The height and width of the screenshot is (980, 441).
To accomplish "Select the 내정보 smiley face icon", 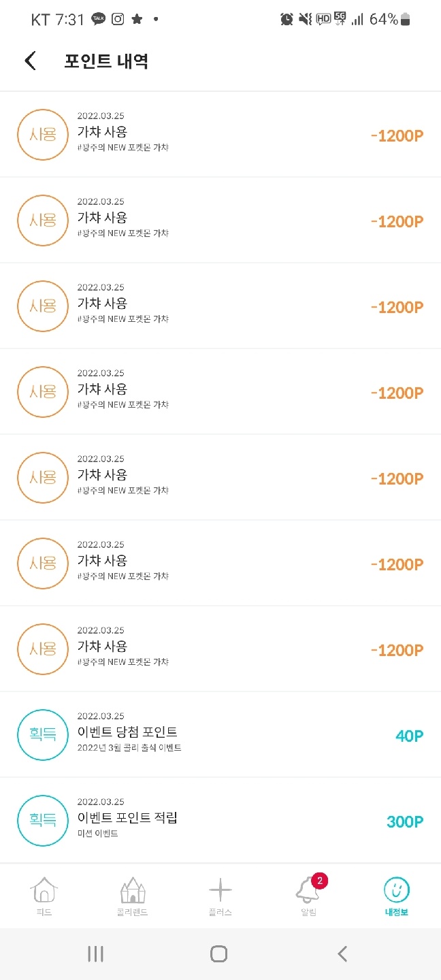I will click(x=396, y=889).
